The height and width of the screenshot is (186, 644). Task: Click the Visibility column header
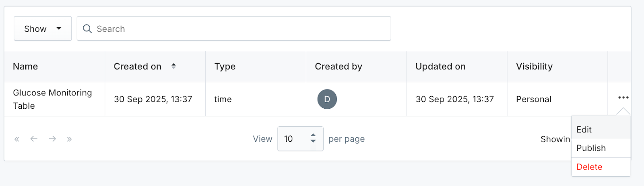coord(534,66)
